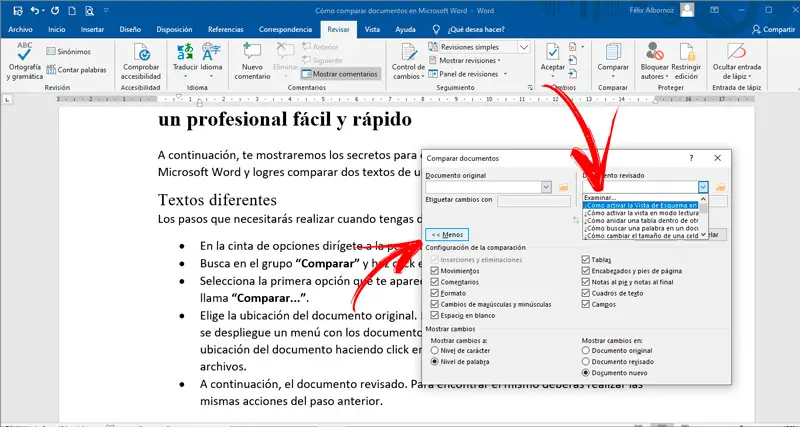Open the Documento original dropdown arrow

tap(546, 187)
